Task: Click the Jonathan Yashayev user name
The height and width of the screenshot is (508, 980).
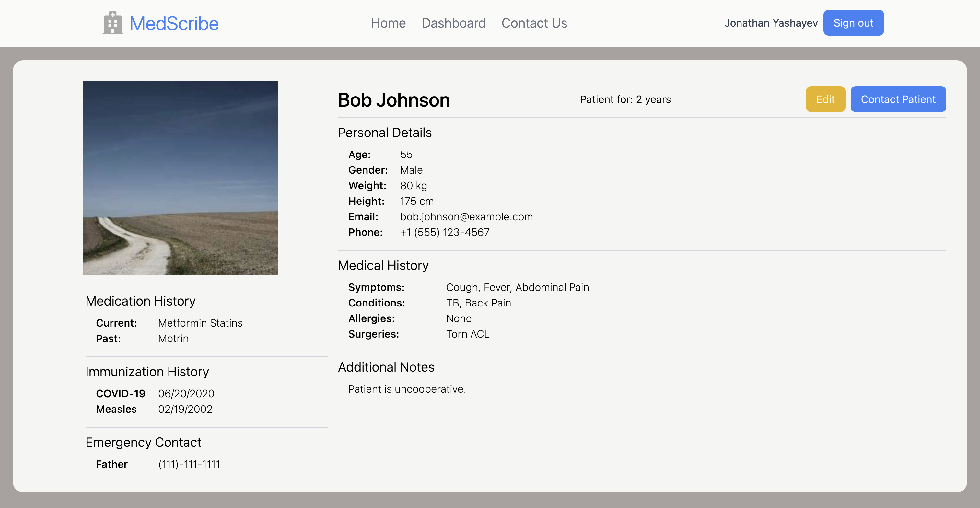Action: (x=771, y=23)
